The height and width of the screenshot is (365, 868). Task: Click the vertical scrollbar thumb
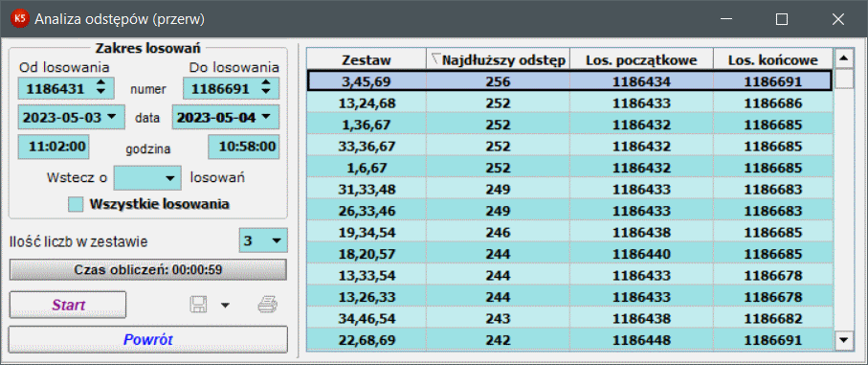(844, 79)
